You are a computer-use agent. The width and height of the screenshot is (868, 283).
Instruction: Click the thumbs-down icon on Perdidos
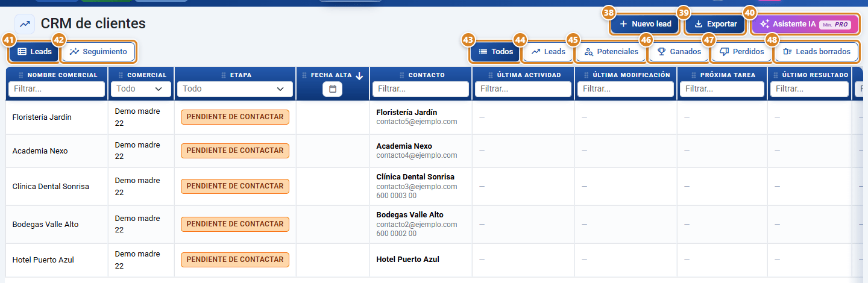(725, 52)
